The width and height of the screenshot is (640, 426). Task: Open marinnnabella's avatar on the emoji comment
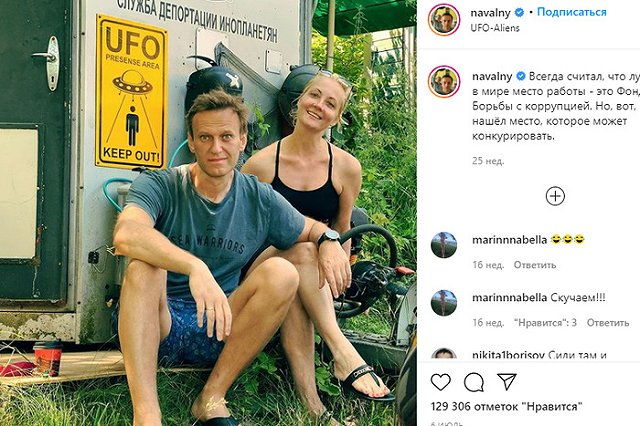click(x=444, y=245)
